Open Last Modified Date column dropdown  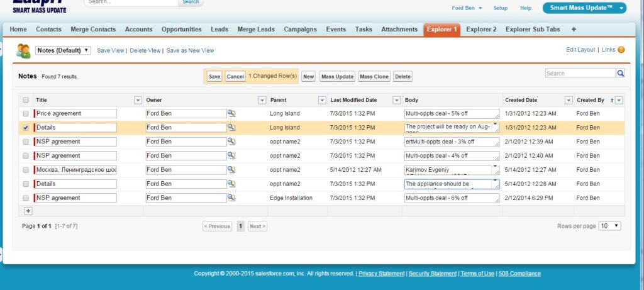click(397, 100)
